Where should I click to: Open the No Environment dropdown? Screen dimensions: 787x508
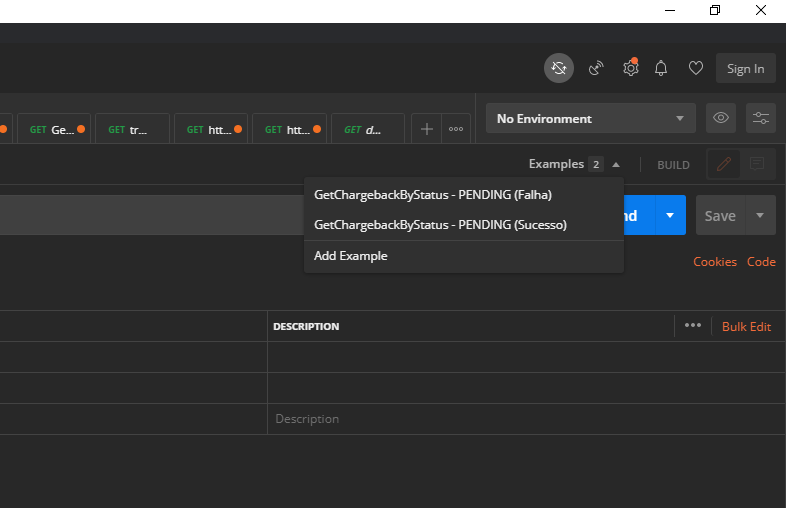point(591,118)
